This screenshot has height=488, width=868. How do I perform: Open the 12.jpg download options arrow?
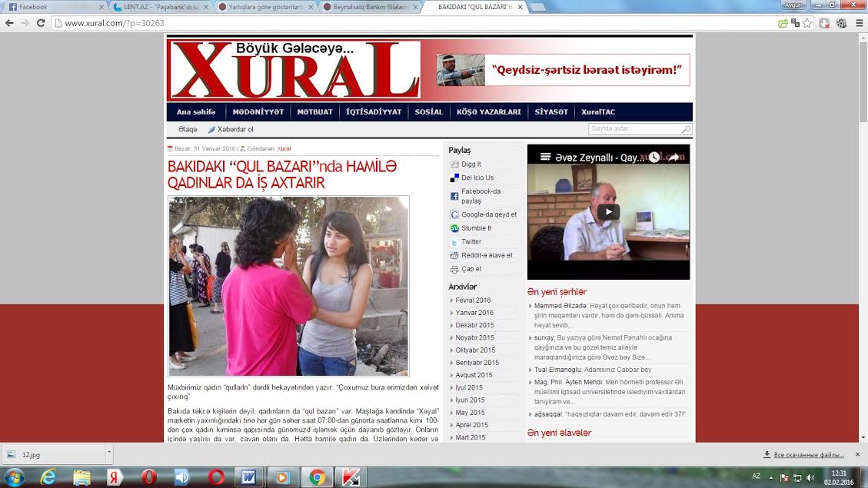click(109, 454)
